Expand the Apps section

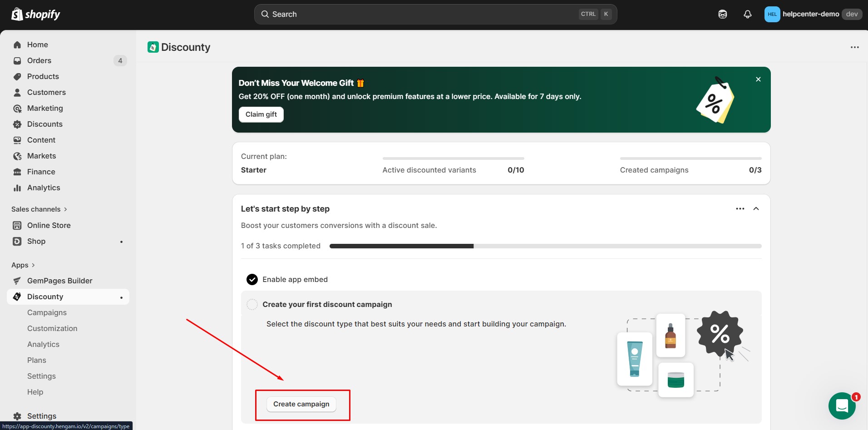23,265
